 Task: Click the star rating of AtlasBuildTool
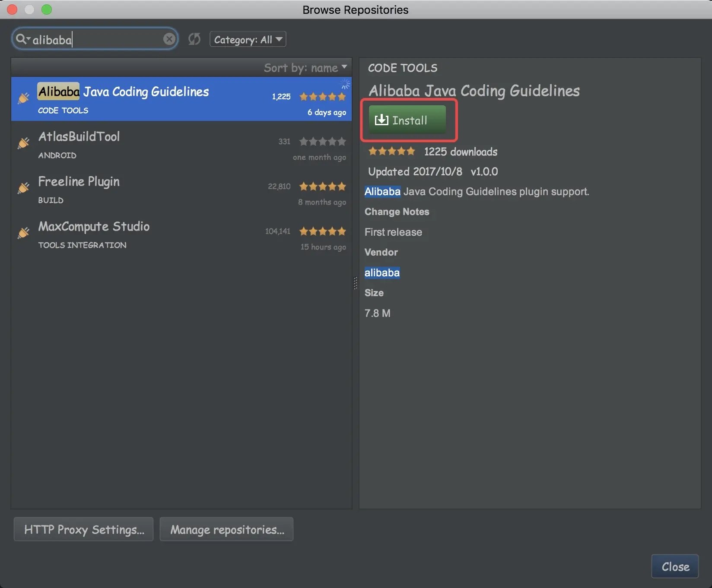pos(323,142)
